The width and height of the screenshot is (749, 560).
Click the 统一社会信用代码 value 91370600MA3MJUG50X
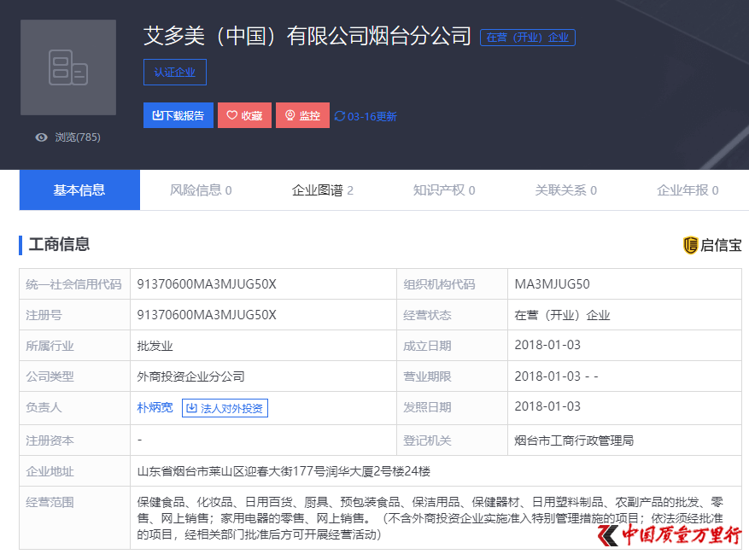pyautogui.click(x=207, y=284)
